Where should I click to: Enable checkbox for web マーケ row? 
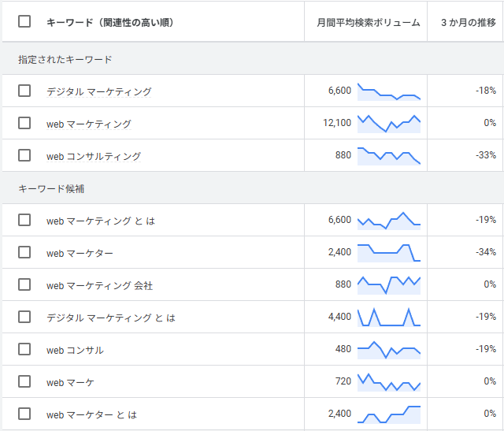(x=24, y=381)
